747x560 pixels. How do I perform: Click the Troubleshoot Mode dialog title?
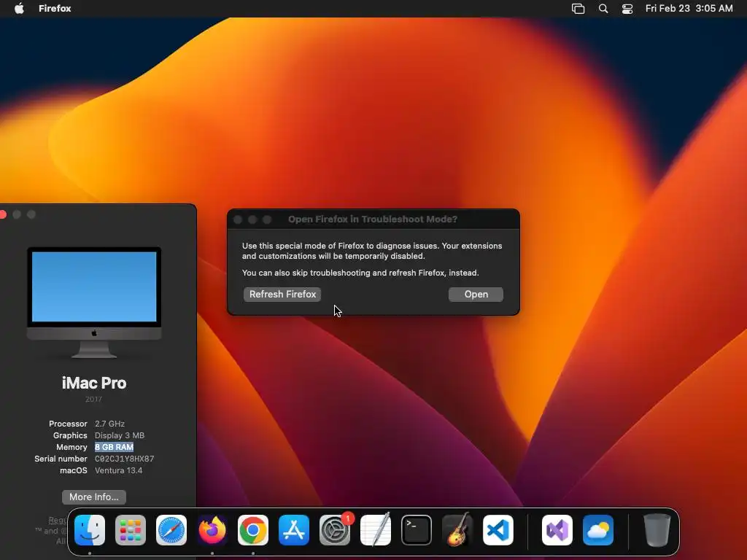pyautogui.click(x=373, y=219)
